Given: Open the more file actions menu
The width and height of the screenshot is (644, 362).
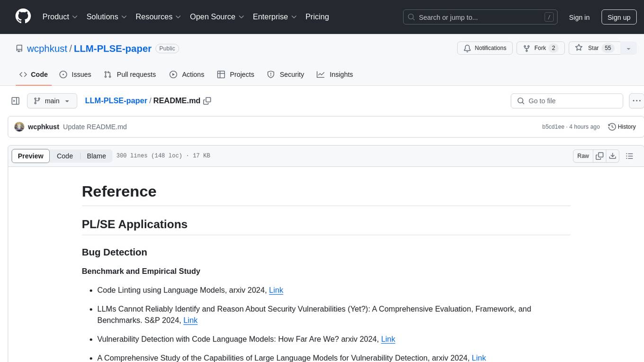Looking at the screenshot, I should (x=636, y=101).
